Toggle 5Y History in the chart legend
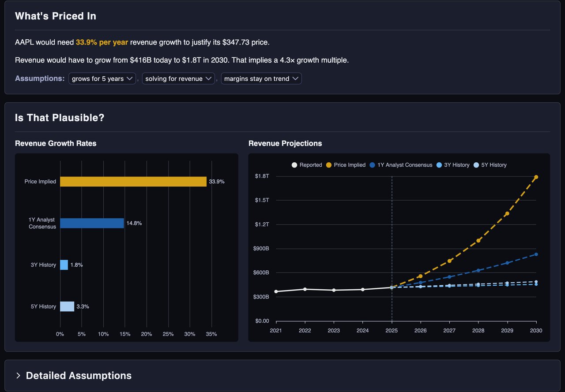Viewport: 565px width, 392px height. [490, 165]
